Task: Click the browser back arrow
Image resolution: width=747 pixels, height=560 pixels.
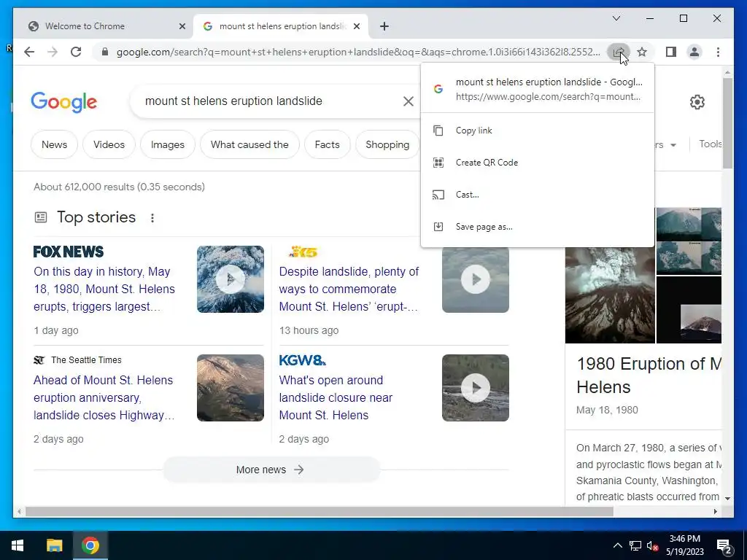Action: click(29, 52)
